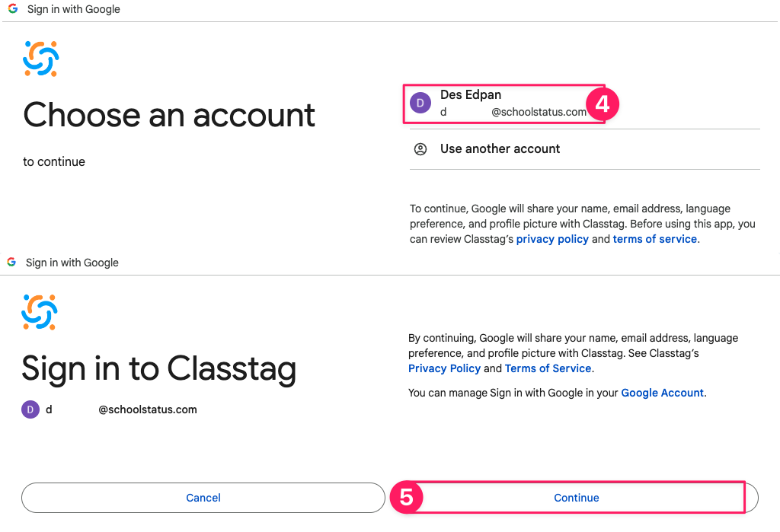Click the email address below "Sign in to Classtag"
Screen dimensions: 780x532
point(122,409)
